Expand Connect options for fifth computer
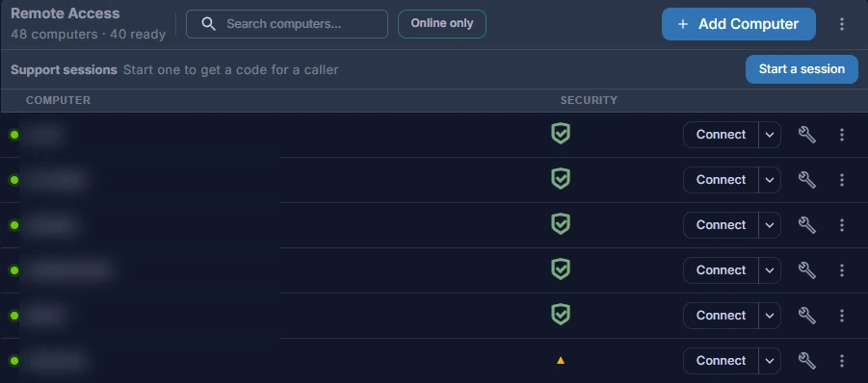Screen dimensions: 868x383 pos(770,316)
